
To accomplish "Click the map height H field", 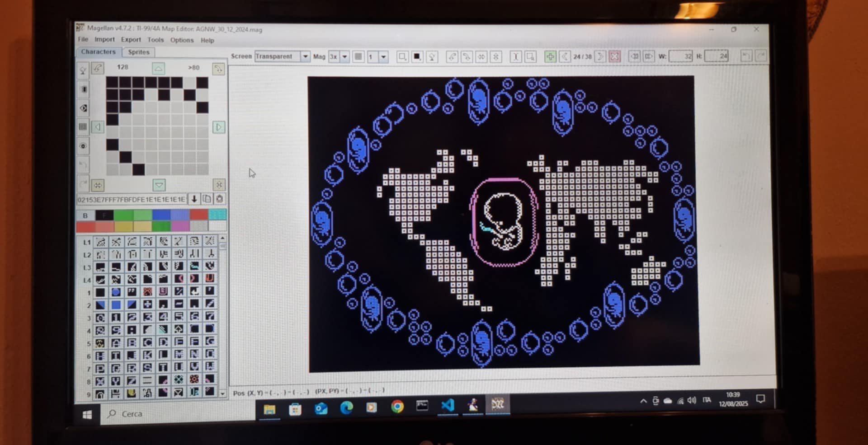I will pos(717,56).
